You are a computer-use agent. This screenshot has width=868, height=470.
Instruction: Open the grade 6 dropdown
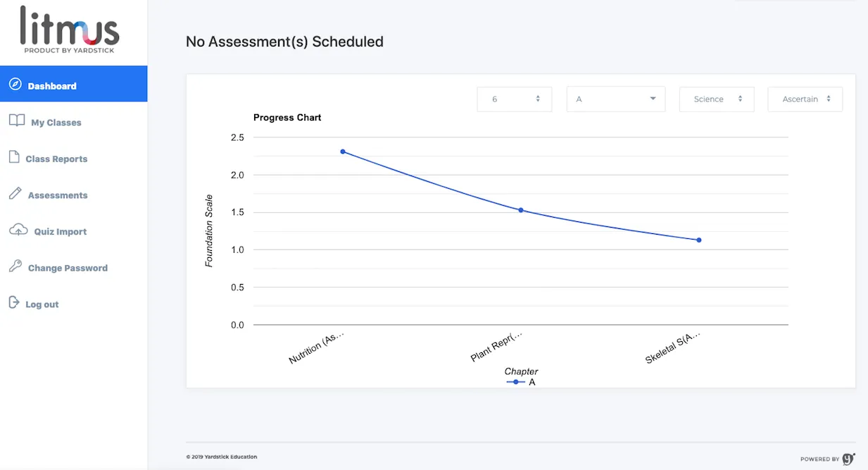(x=514, y=99)
